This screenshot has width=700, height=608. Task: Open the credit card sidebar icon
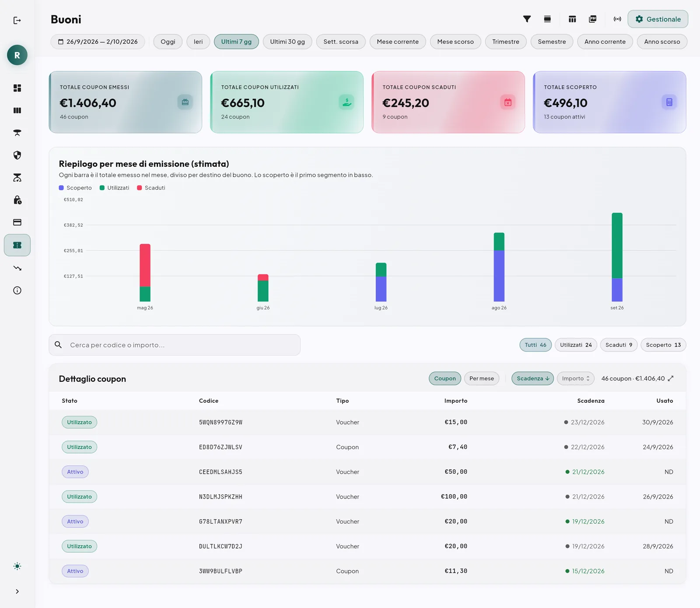pos(17,222)
